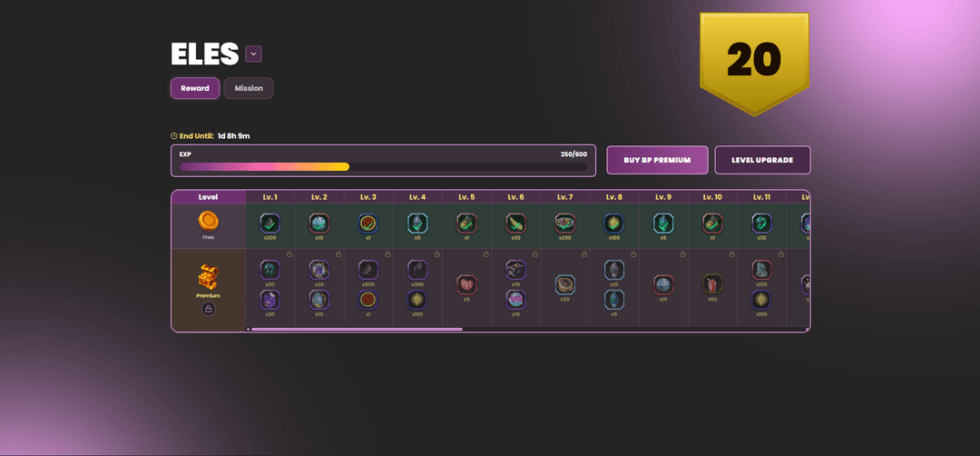Click the Premium treasure chest icon
The height and width of the screenshot is (456, 980).
pos(208,277)
